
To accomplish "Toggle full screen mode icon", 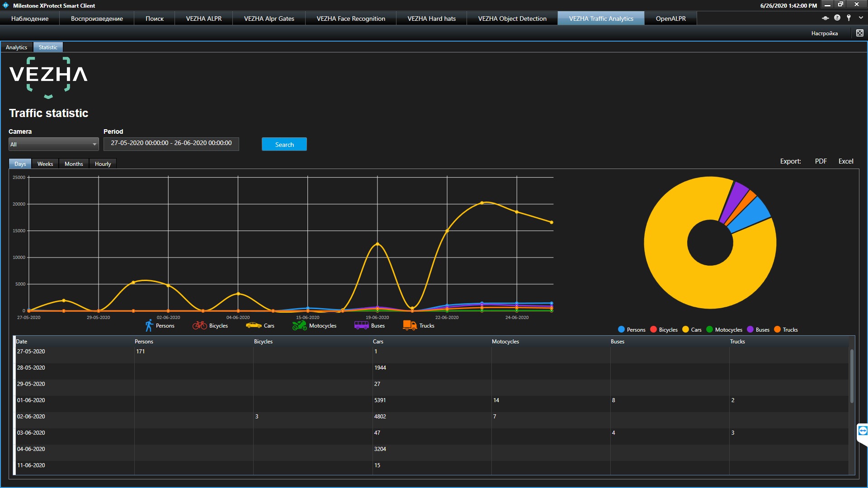I will coord(860,33).
